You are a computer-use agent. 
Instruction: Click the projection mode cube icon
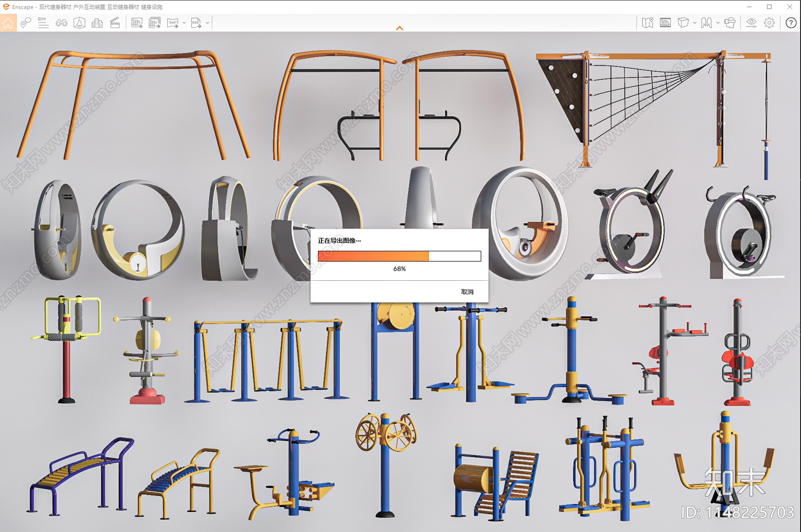683,23
